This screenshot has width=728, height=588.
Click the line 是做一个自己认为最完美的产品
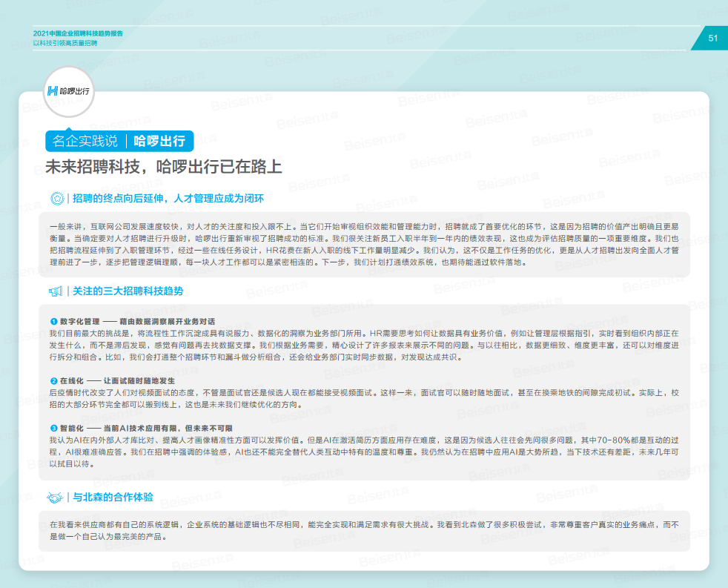coord(108,537)
